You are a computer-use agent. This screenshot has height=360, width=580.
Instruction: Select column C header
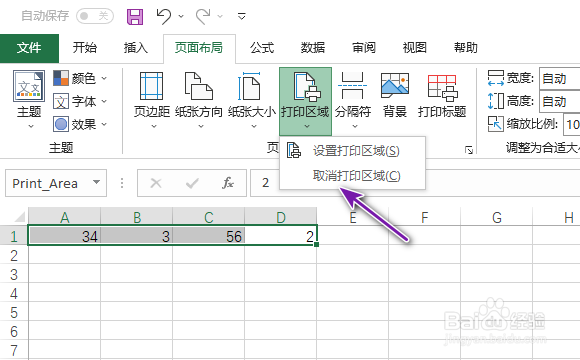[209, 217]
